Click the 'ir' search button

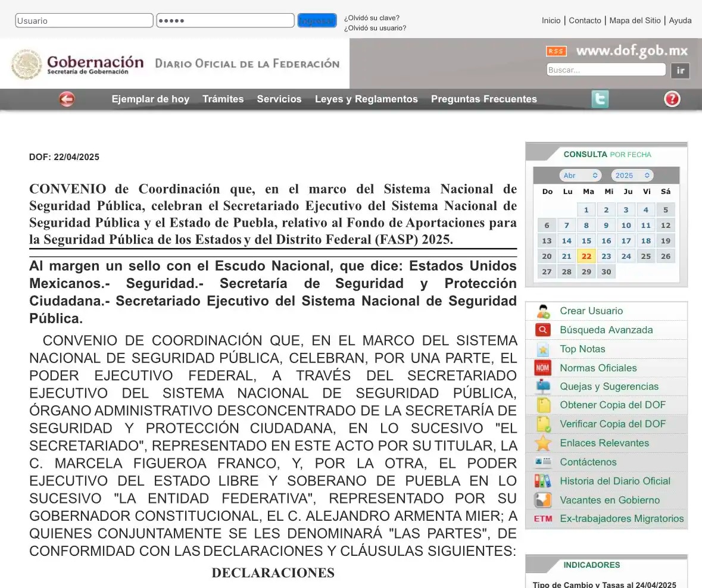point(680,70)
